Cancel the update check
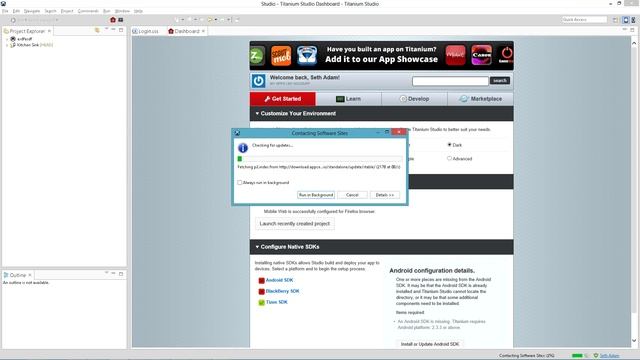The width and height of the screenshot is (640, 360). [352, 195]
